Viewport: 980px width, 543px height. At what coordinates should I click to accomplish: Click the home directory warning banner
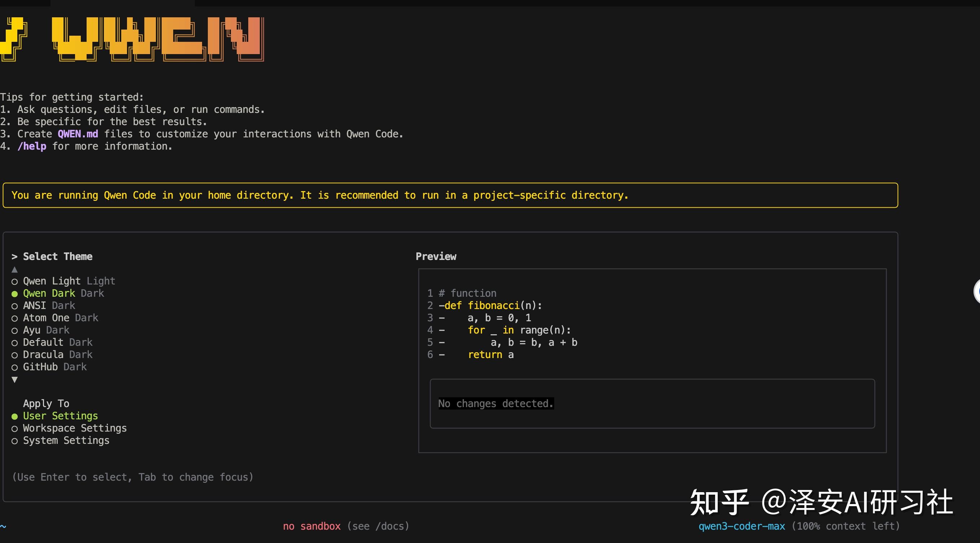450,195
